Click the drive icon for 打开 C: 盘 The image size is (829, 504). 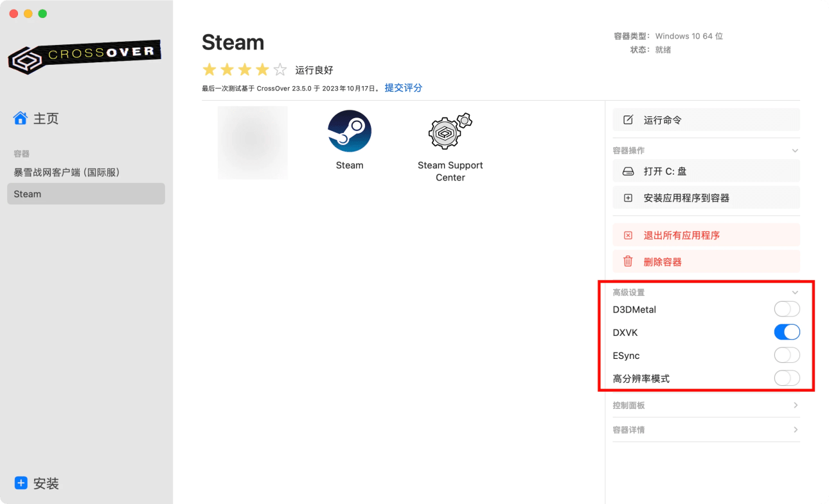point(628,171)
